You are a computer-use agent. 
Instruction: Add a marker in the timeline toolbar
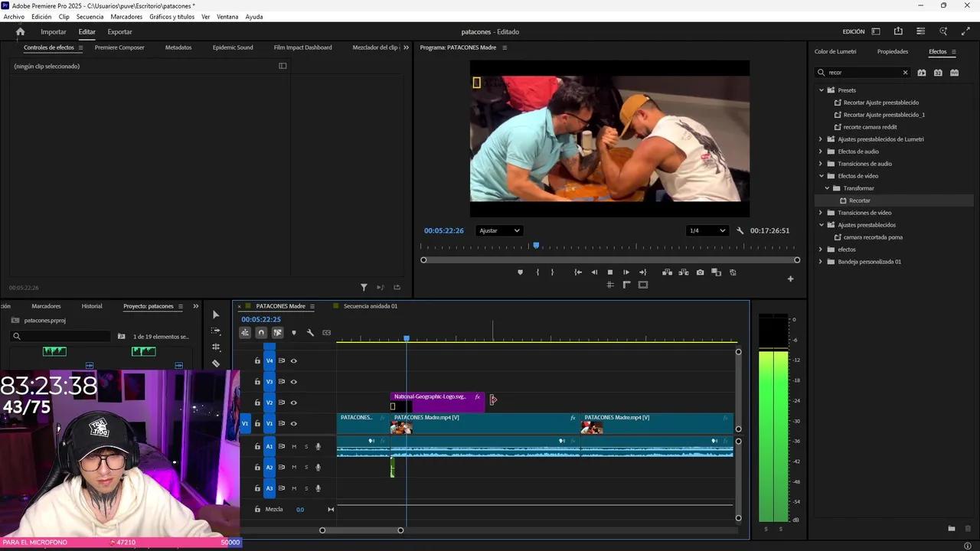pyautogui.click(x=293, y=333)
